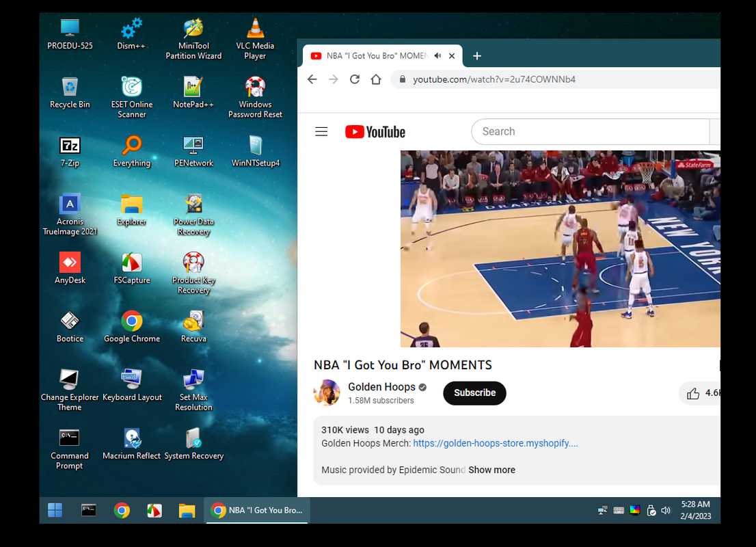Image resolution: width=756 pixels, height=547 pixels.
Task: Open the Golden Hoops channel avatar
Action: coord(327,392)
